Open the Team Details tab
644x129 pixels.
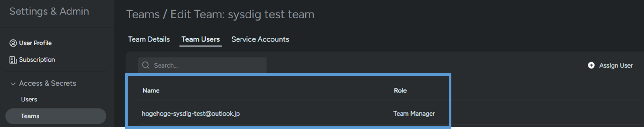149,39
